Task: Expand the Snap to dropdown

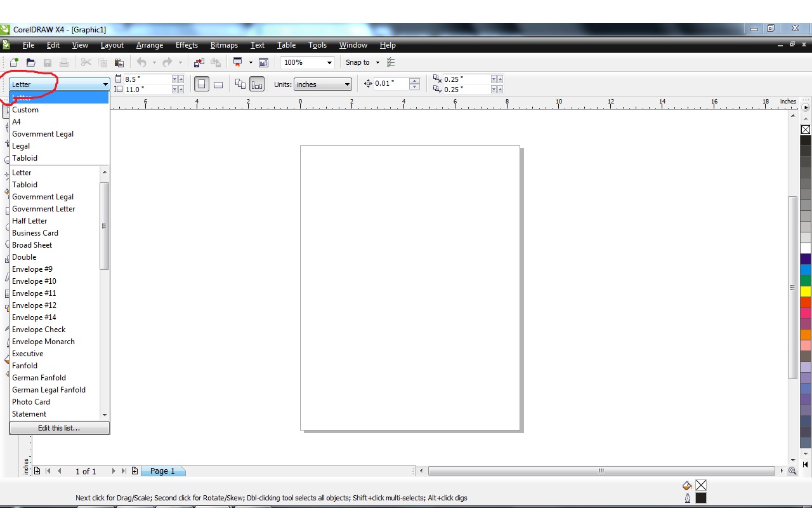Action: pyautogui.click(x=377, y=62)
